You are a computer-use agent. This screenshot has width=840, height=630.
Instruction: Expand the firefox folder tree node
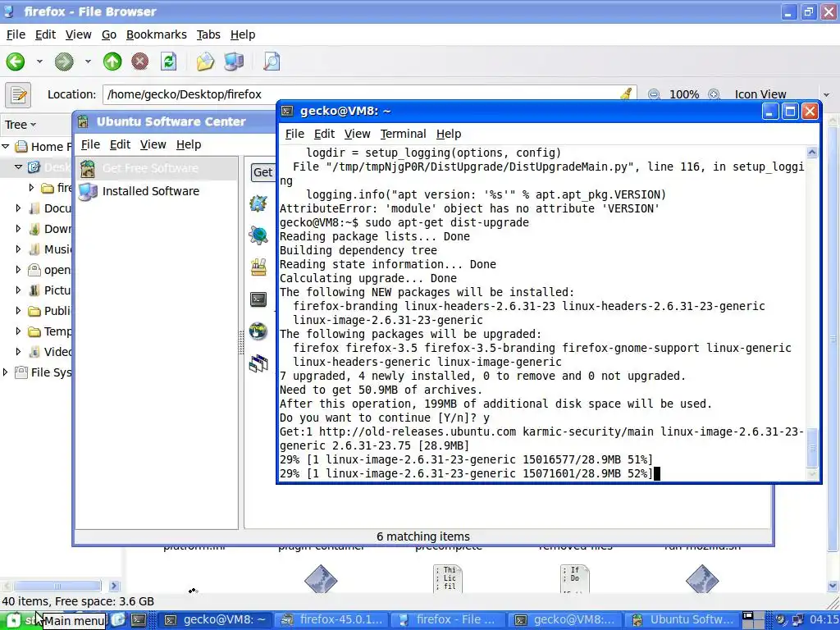pyautogui.click(x=31, y=188)
